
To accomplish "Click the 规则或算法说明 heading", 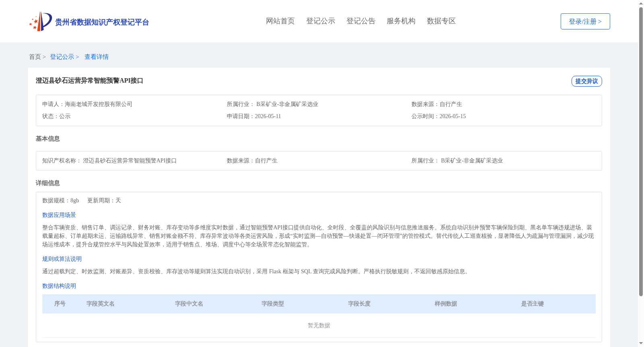I will point(62,259).
